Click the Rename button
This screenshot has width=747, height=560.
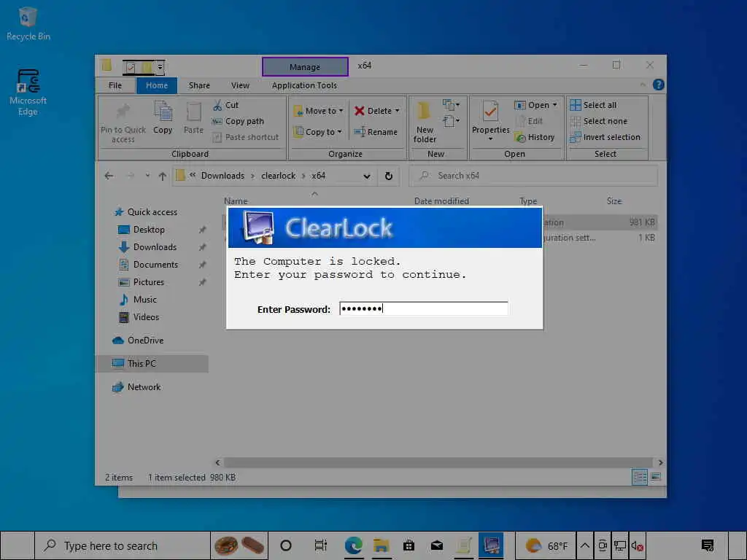tap(376, 132)
